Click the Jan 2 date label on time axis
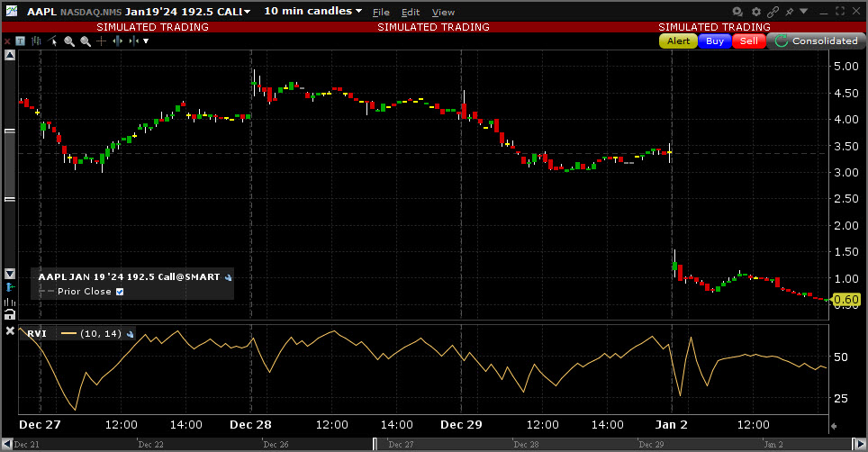868x452 pixels. [x=671, y=425]
